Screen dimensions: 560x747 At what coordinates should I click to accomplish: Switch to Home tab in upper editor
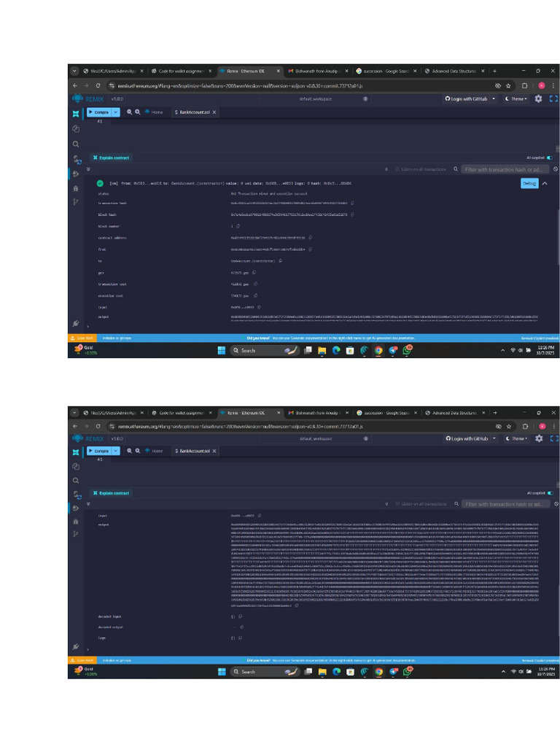pyautogui.click(x=154, y=112)
